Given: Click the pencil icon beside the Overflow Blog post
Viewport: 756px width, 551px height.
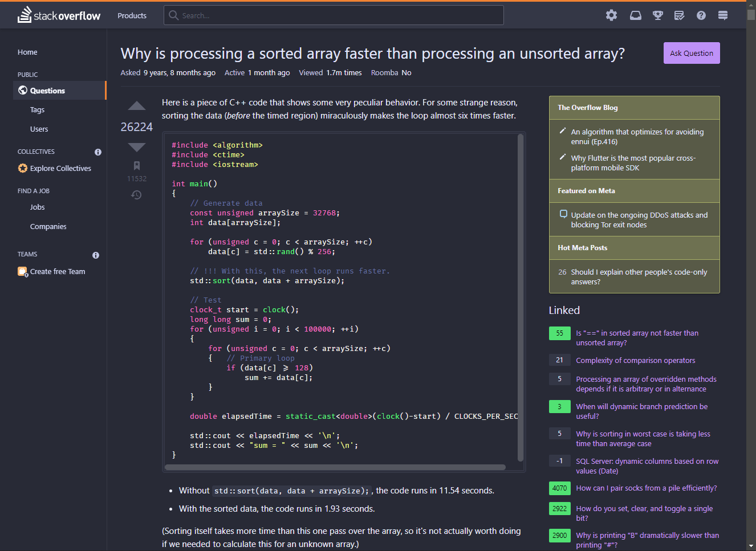Looking at the screenshot, I should pos(563,130).
